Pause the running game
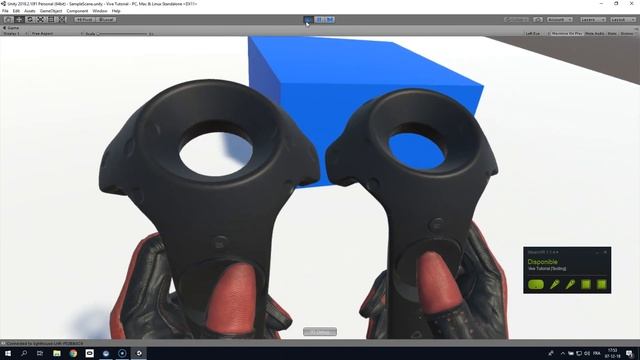The height and width of the screenshot is (360, 640). (x=319, y=20)
